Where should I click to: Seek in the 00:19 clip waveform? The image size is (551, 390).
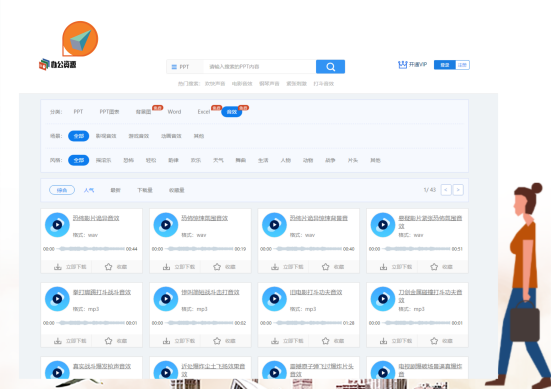click(x=199, y=249)
